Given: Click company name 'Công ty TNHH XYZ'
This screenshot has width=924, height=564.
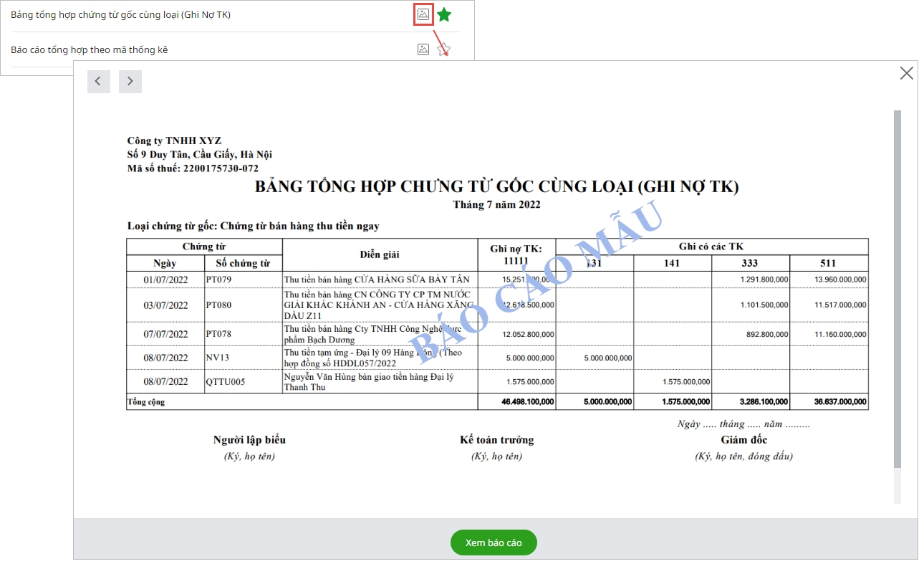Looking at the screenshot, I should click(174, 140).
